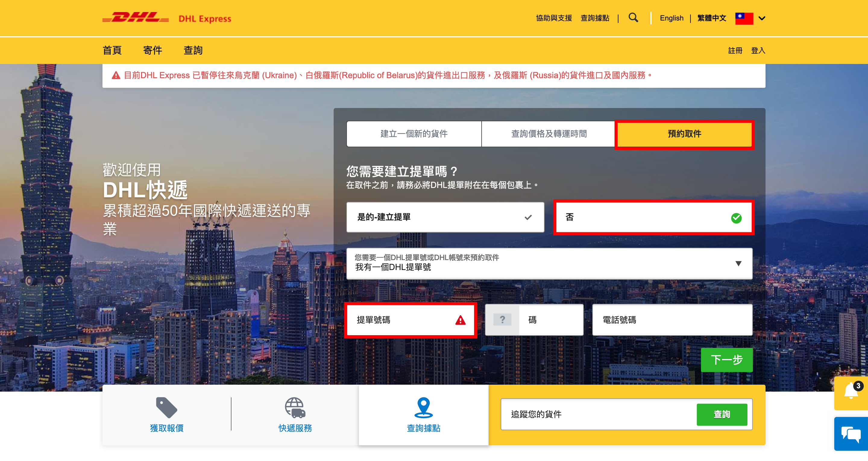
Task: Click the location pin icon for 查詢據點
Action: coord(423,407)
